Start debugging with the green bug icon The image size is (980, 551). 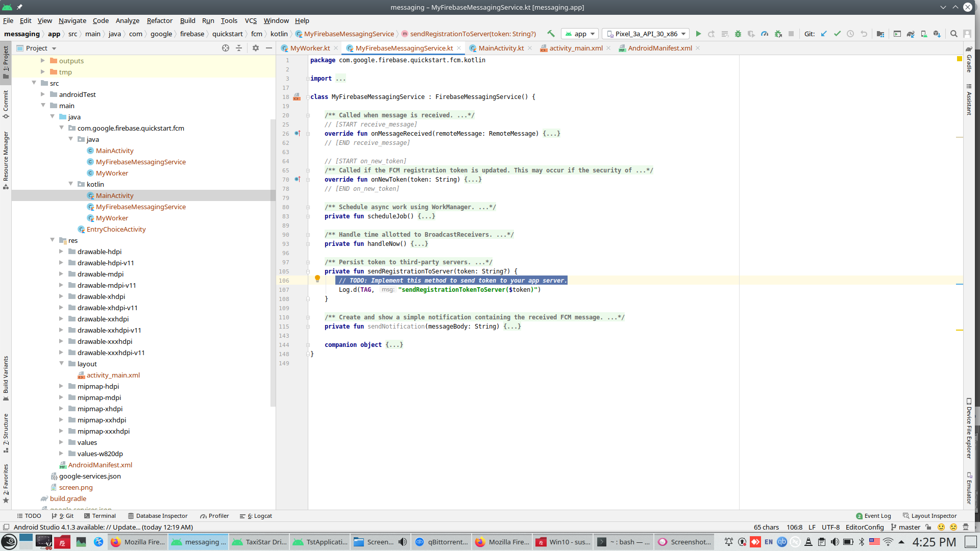pos(738,34)
